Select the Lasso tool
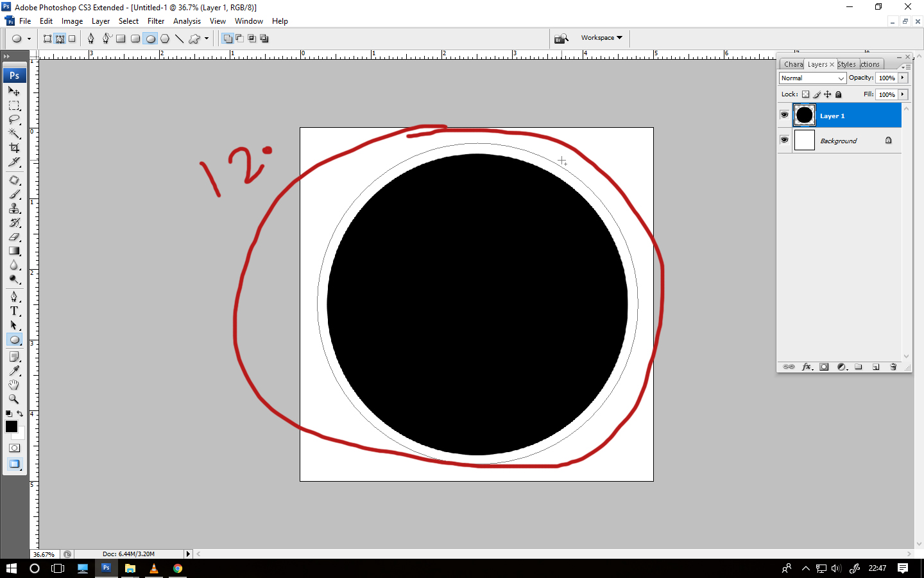The image size is (924, 578). (x=14, y=119)
